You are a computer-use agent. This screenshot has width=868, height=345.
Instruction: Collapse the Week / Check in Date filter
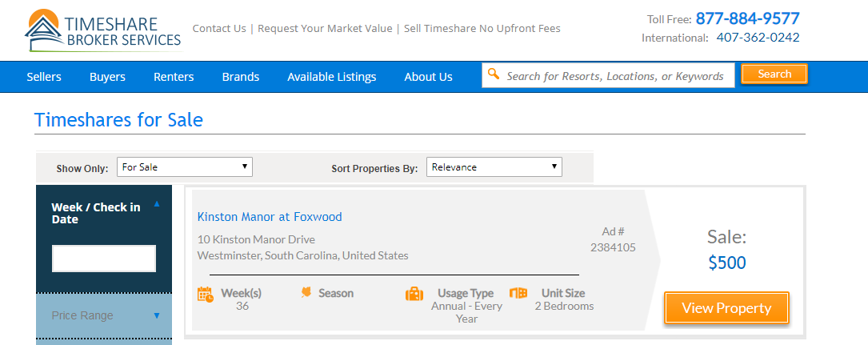tap(156, 204)
